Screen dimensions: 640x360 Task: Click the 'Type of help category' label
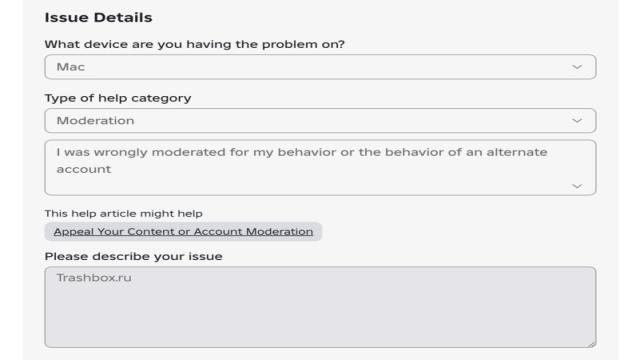(118, 98)
